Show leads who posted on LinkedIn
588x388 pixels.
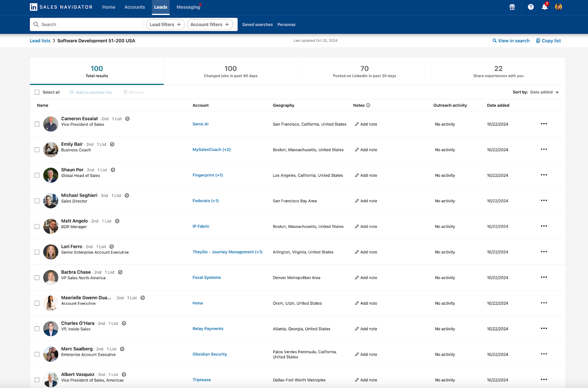click(x=365, y=71)
